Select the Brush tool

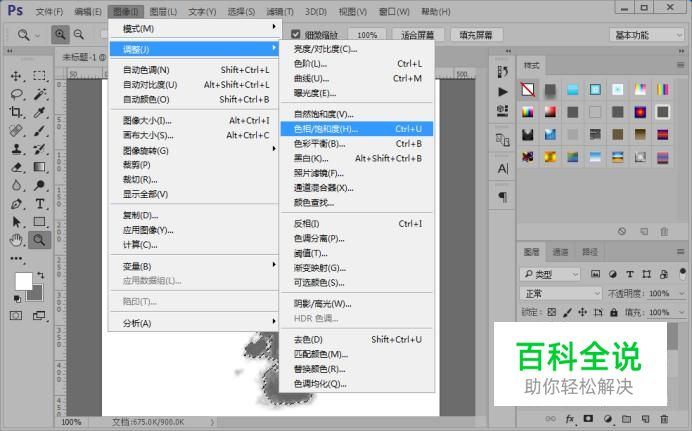(39, 131)
